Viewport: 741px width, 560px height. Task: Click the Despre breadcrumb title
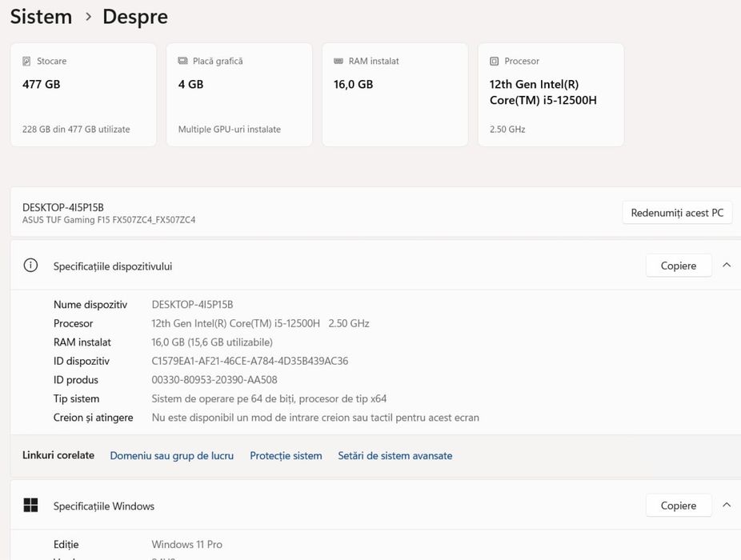[x=135, y=17]
